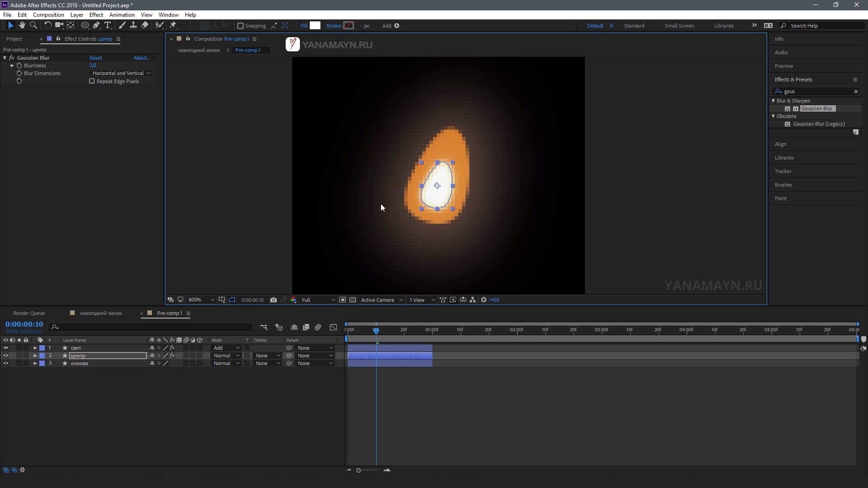Enable Repeat Edge Pixels checkbox
The image size is (868, 488).
[92, 81]
